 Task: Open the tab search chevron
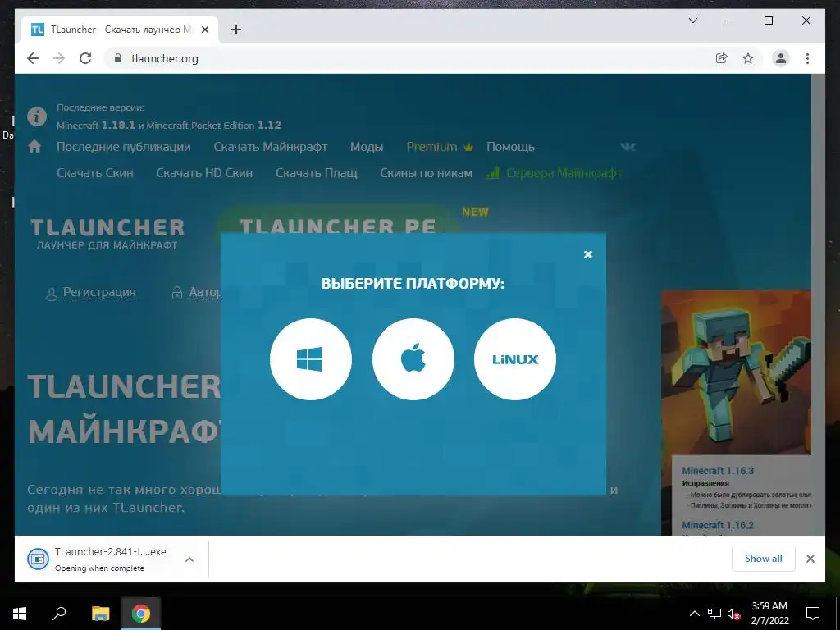(x=692, y=21)
